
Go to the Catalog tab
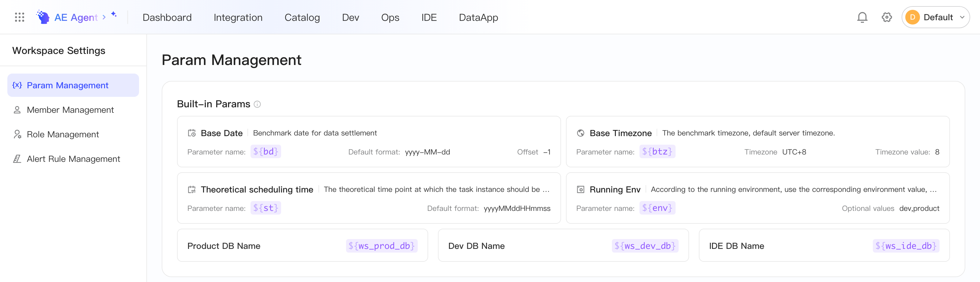click(302, 17)
